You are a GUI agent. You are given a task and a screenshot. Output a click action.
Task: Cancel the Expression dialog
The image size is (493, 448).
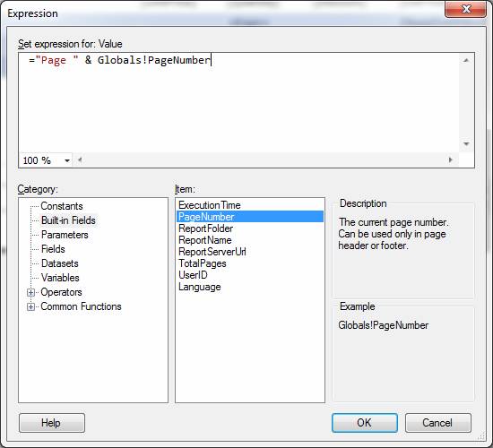click(x=437, y=423)
